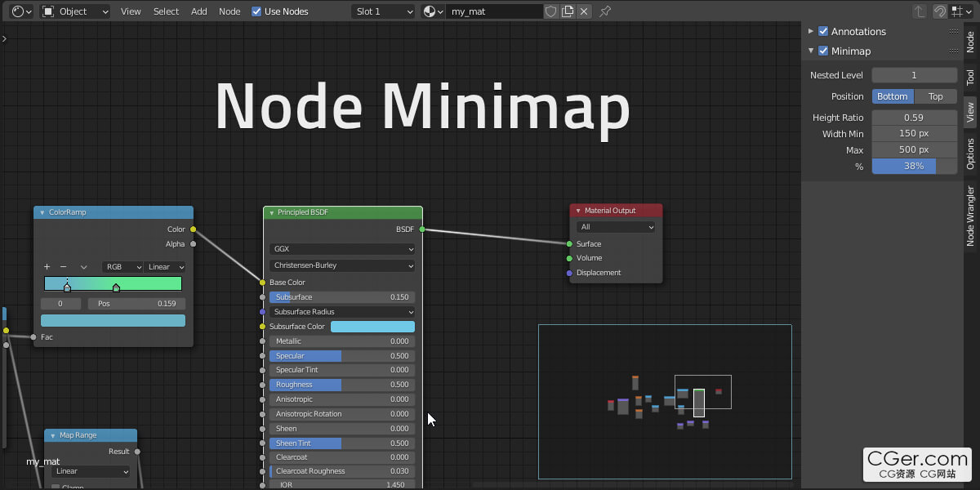
Task: Unlink my_mat with the X icon
Action: pyautogui.click(x=585, y=11)
